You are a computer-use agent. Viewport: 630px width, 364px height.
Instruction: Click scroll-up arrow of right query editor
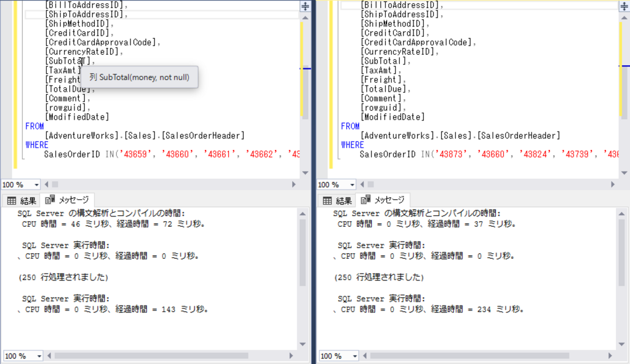[624, 18]
